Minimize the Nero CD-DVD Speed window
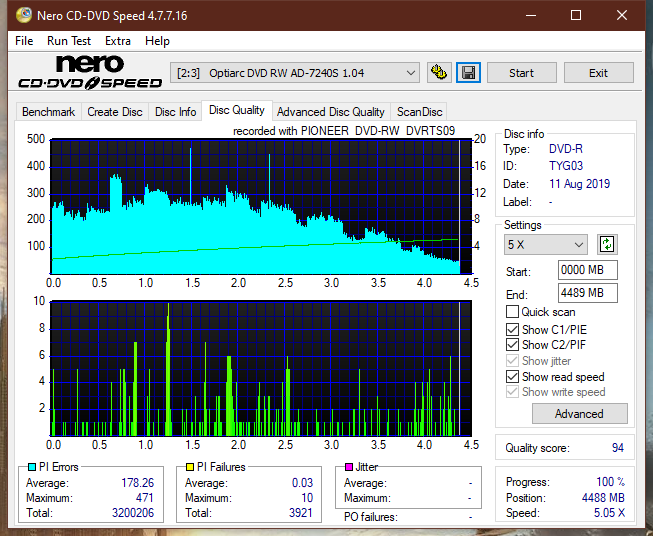This screenshot has height=536, width=653. (531, 15)
